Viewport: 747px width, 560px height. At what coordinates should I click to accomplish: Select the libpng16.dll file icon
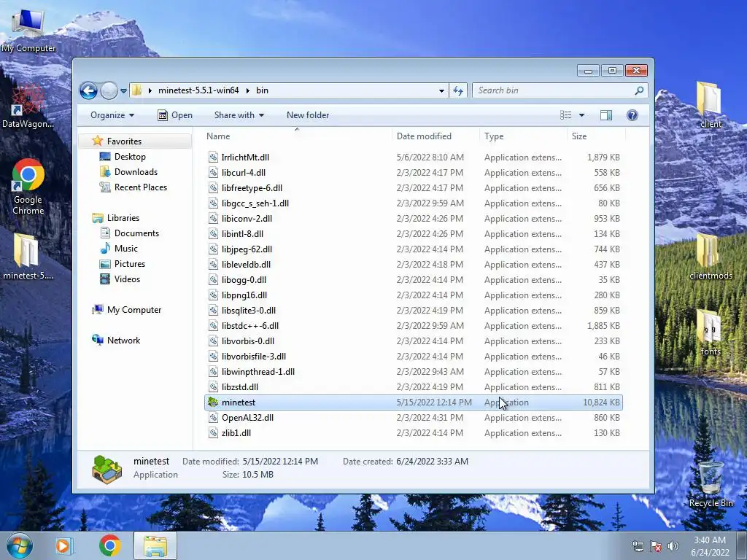(x=214, y=295)
